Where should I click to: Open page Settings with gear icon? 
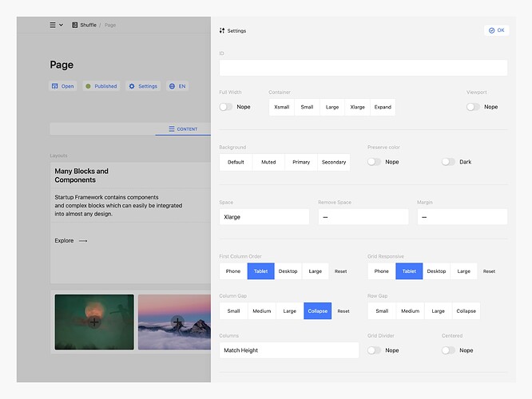tap(143, 86)
